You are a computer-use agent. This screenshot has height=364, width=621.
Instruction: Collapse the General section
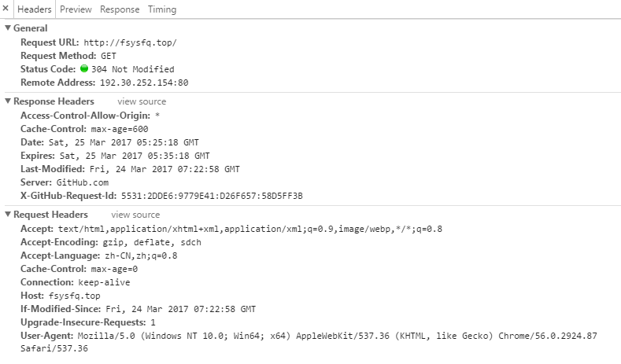[x=8, y=28]
